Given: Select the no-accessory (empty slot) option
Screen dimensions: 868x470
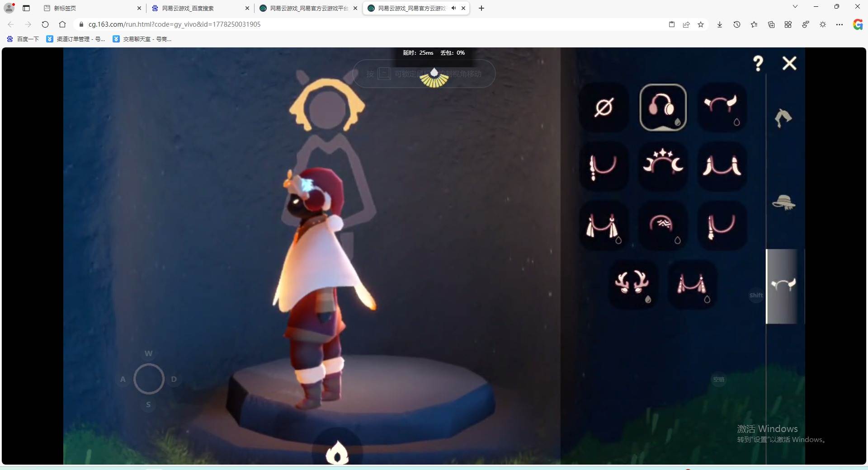Looking at the screenshot, I should 604,108.
